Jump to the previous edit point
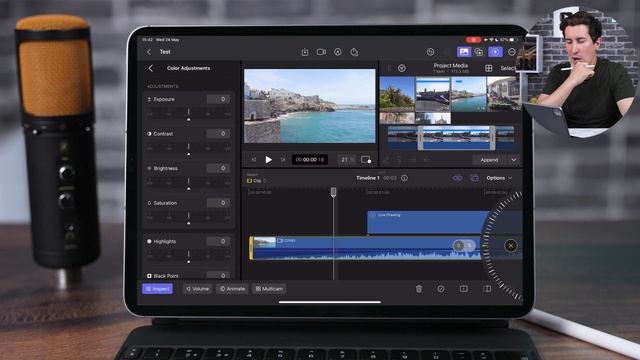The width and height of the screenshot is (640, 360). coord(253,160)
